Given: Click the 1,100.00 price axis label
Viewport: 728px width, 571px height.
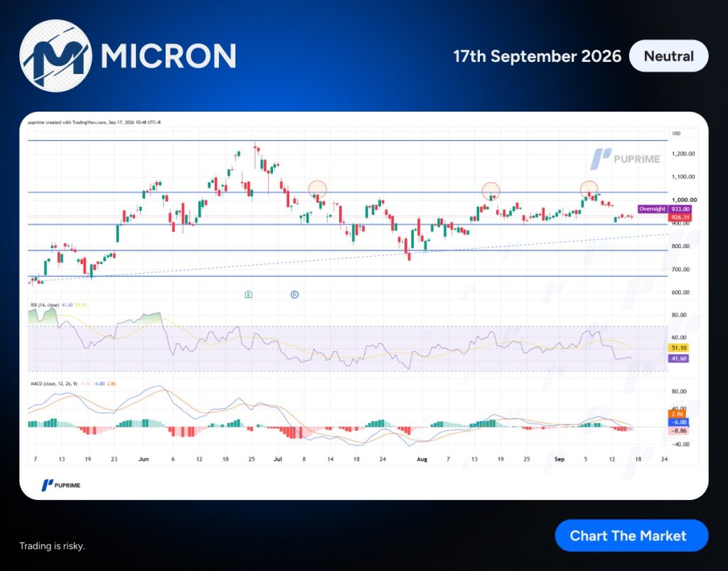Looking at the screenshot, I should [x=683, y=177].
